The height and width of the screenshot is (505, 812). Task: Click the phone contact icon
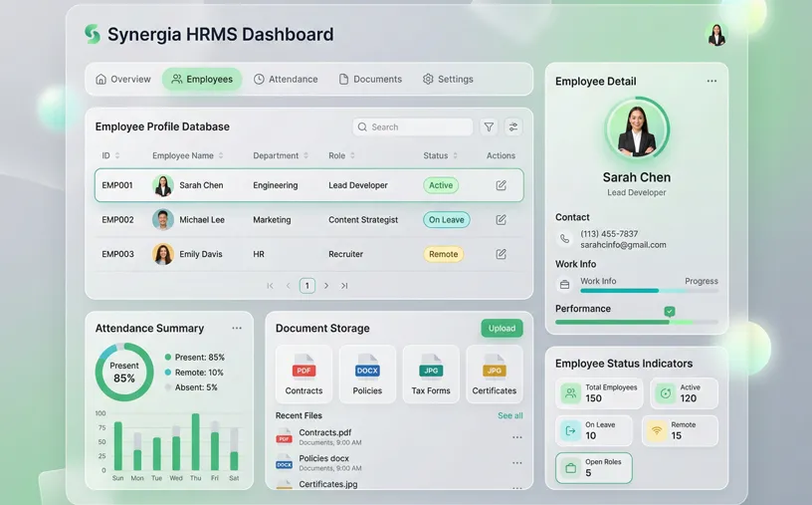pos(564,239)
